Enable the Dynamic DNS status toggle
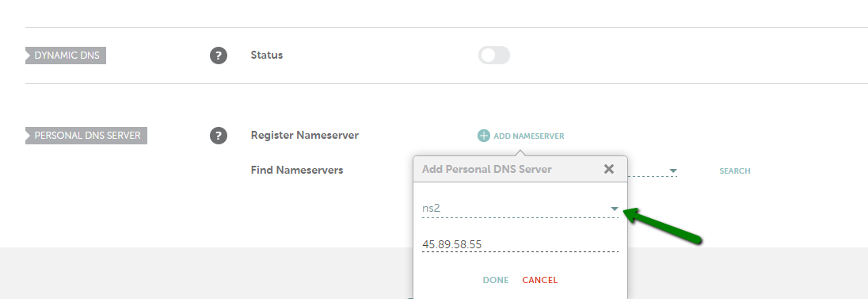This screenshot has width=868, height=299. [x=493, y=56]
